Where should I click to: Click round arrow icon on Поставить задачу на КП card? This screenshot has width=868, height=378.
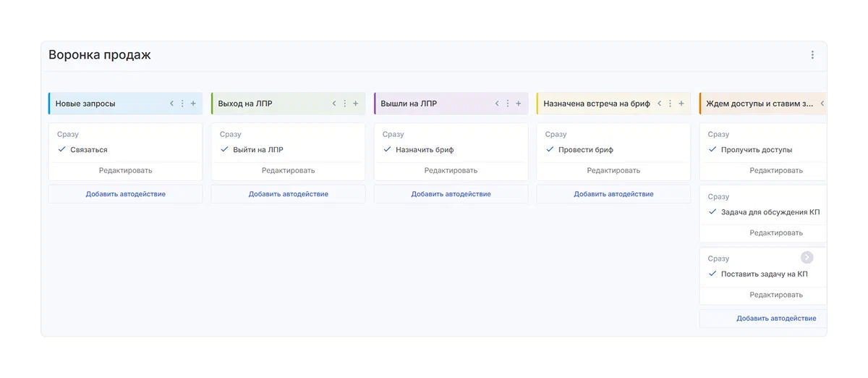[807, 258]
